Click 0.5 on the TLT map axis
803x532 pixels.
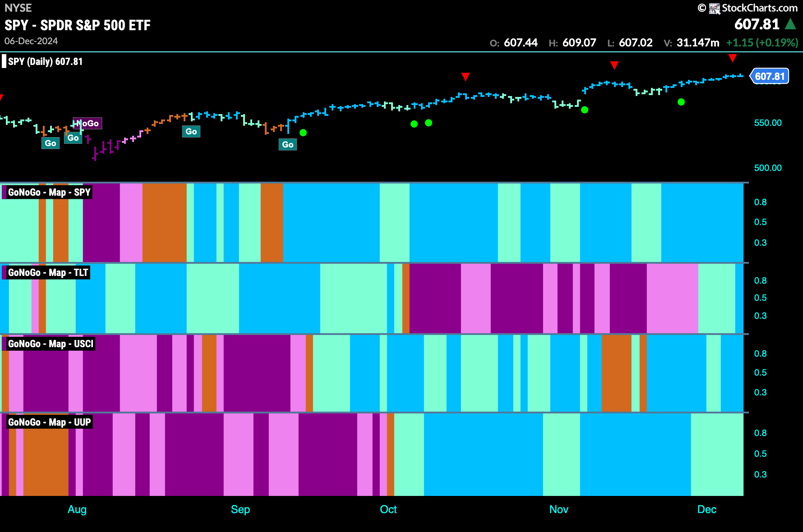(x=761, y=298)
